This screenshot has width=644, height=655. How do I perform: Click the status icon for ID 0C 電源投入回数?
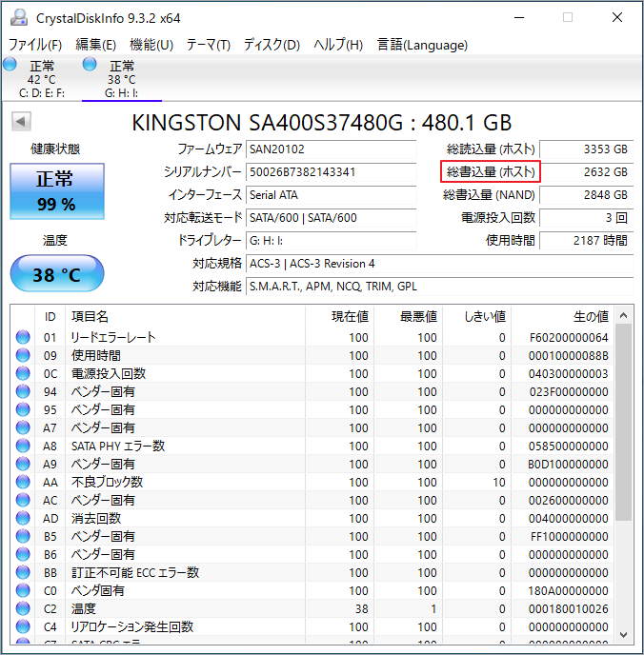(x=23, y=373)
